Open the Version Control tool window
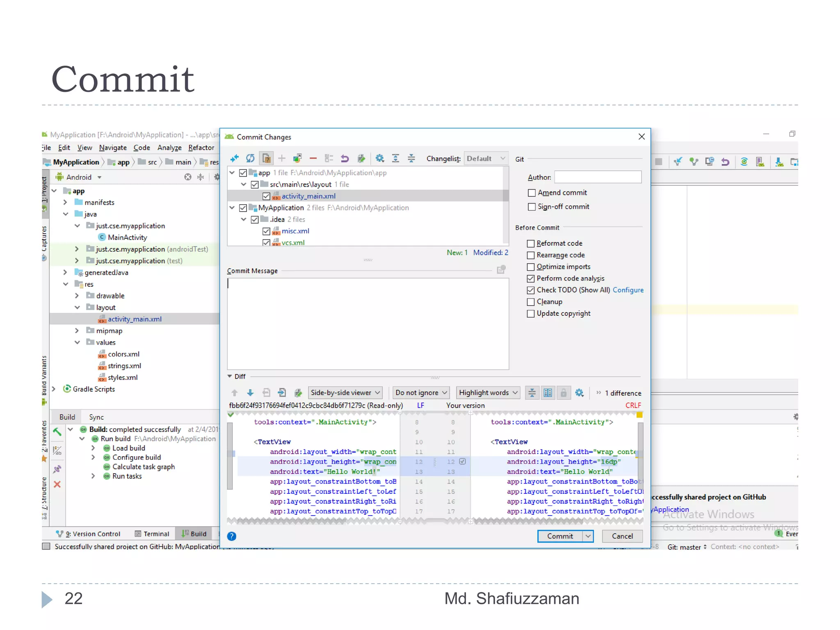 tap(88, 534)
